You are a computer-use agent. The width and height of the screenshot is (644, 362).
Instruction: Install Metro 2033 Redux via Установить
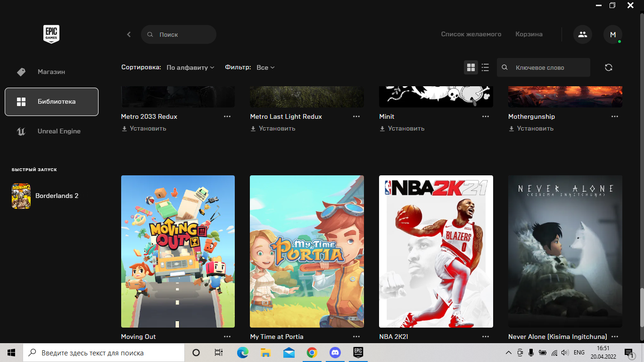(x=144, y=128)
